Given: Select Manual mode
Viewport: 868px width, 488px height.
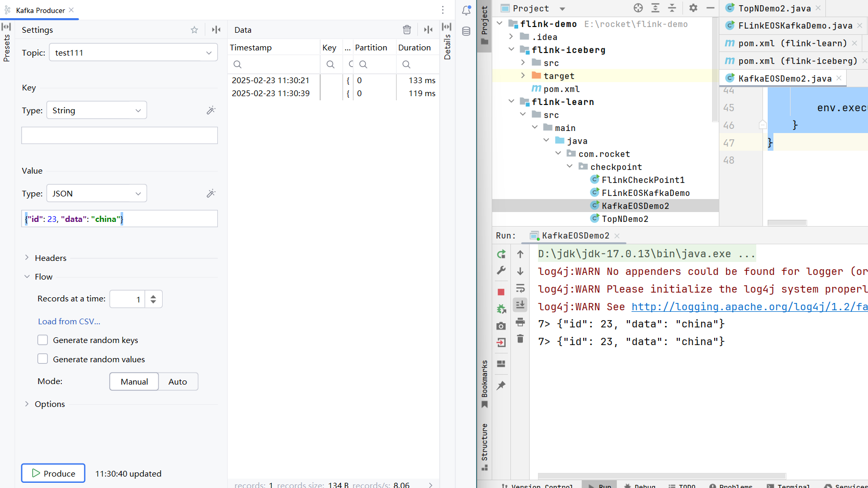Looking at the screenshot, I should coord(134,381).
